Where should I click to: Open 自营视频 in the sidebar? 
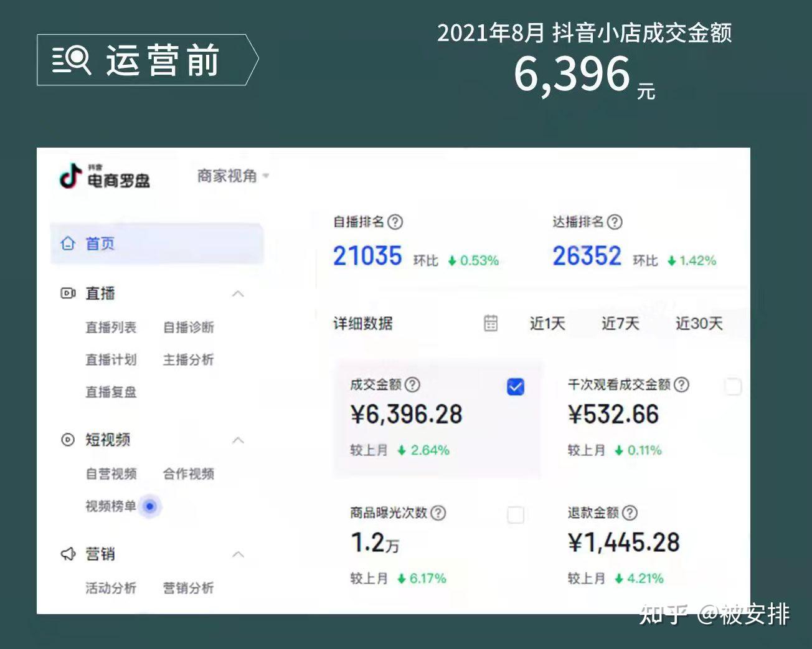point(111,474)
